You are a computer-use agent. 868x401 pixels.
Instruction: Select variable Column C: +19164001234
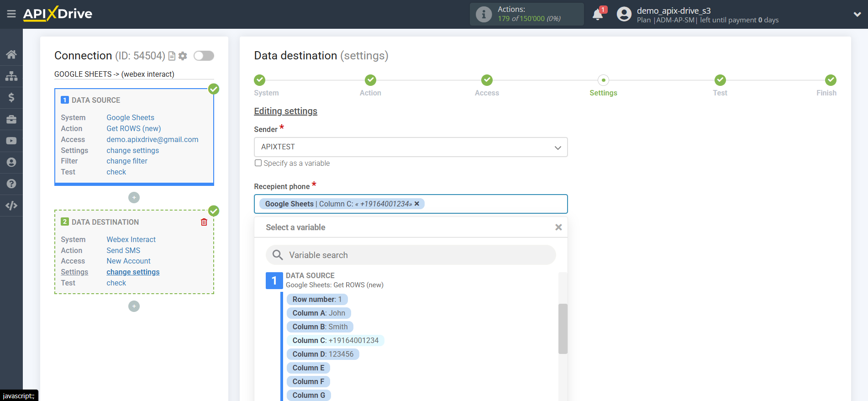pyautogui.click(x=336, y=340)
